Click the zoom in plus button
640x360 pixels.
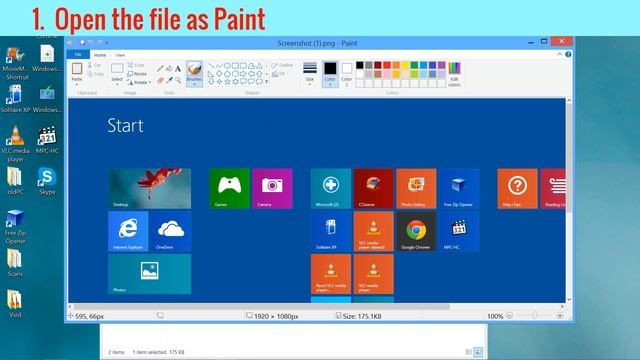coord(560,316)
